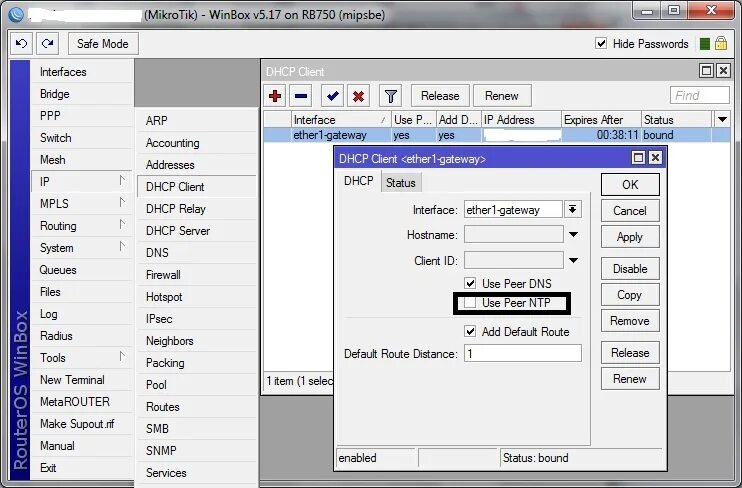Click Exit in main menu
The height and width of the screenshot is (488, 742).
(81, 468)
